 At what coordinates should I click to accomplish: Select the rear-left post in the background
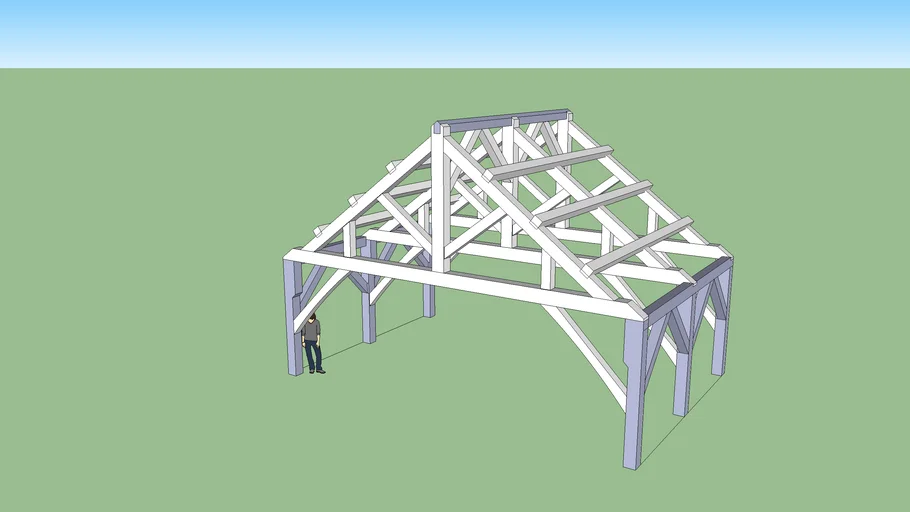(x=429, y=300)
